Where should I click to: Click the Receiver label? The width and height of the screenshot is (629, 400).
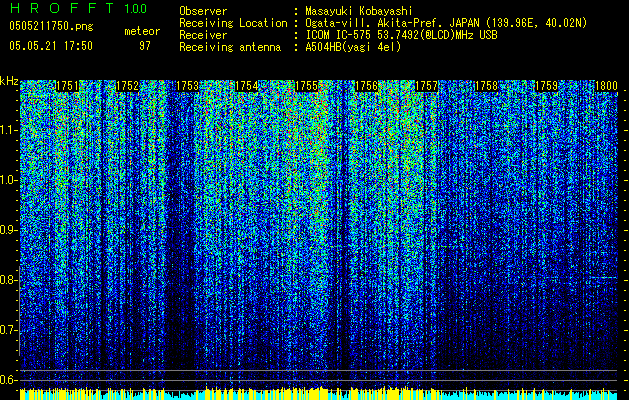(203, 35)
